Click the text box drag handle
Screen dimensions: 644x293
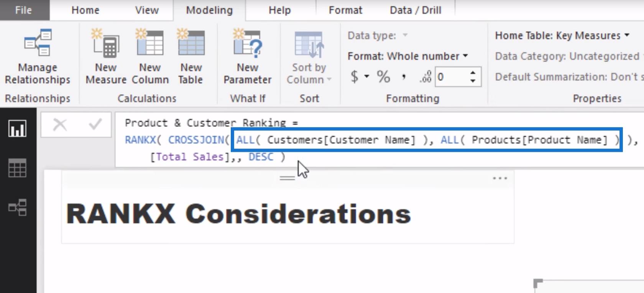287,178
